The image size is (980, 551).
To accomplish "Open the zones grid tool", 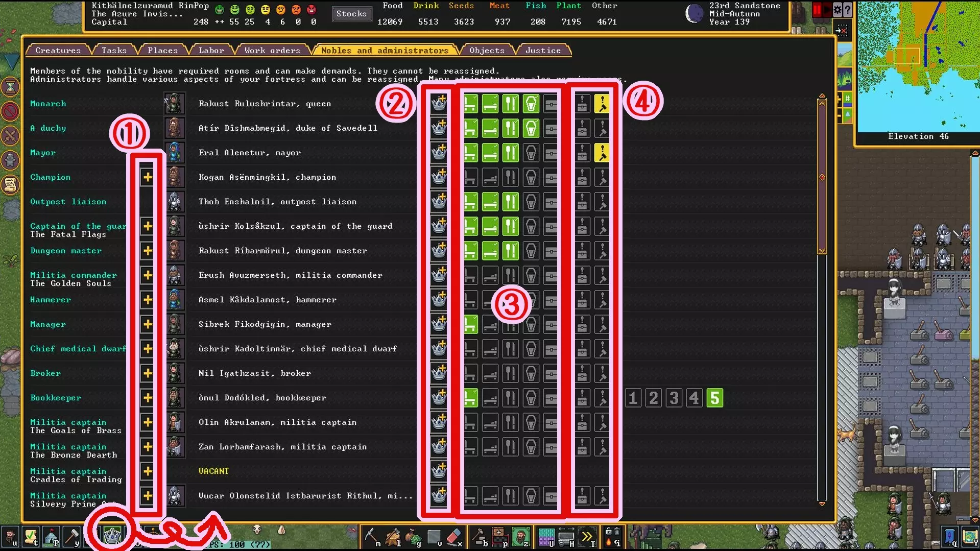I will 546,536.
